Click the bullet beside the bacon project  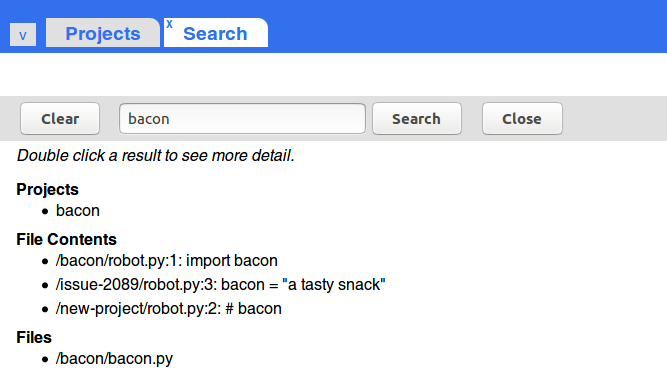click(45, 211)
